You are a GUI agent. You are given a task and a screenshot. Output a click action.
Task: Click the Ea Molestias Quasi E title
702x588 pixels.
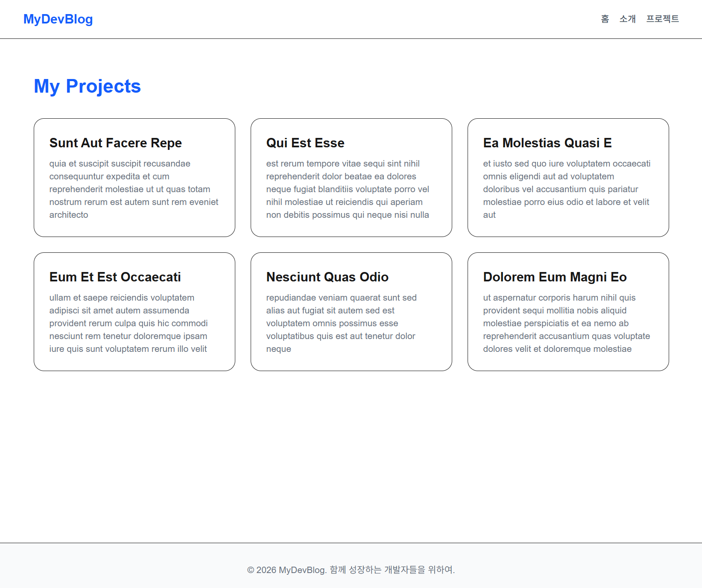pos(547,143)
